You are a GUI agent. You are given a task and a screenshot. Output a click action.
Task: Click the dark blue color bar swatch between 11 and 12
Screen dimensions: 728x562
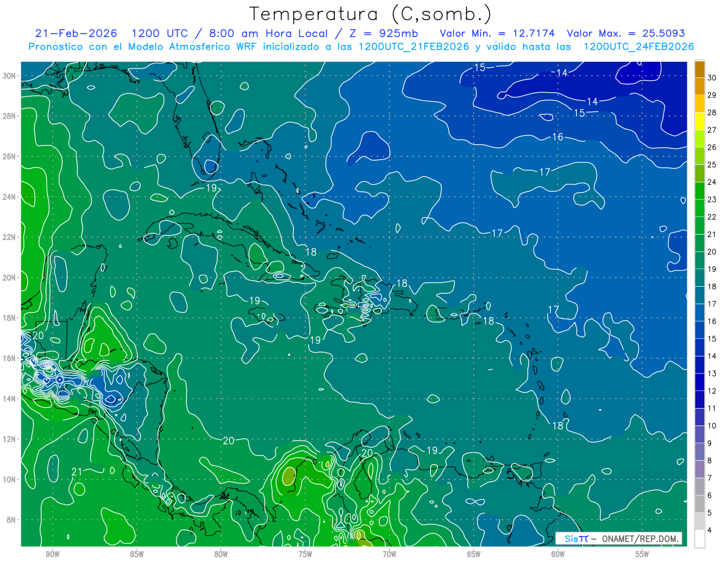[700, 400]
